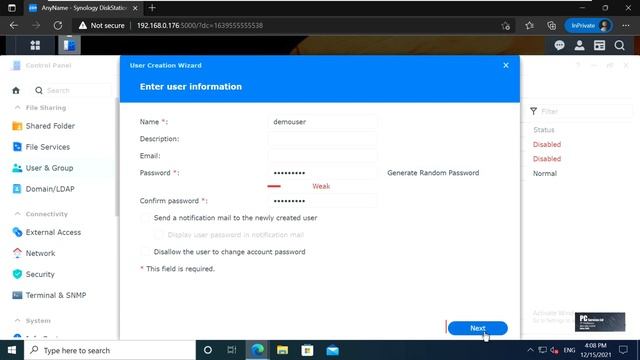Click the Email input field

pyautogui.click(x=323, y=156)
